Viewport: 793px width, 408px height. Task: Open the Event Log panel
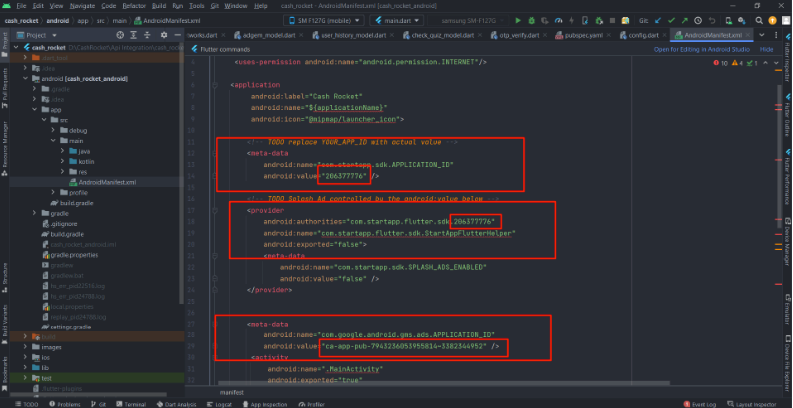(701, 404)
